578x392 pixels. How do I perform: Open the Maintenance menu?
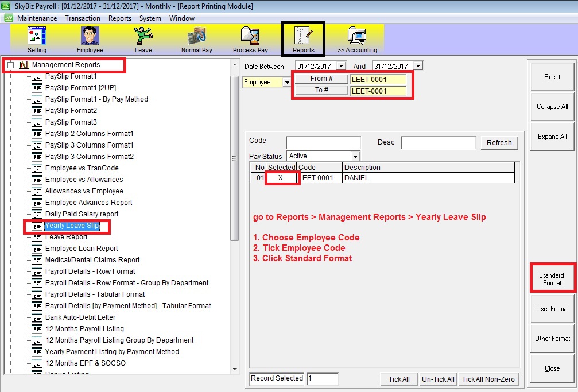pos(37,18)
